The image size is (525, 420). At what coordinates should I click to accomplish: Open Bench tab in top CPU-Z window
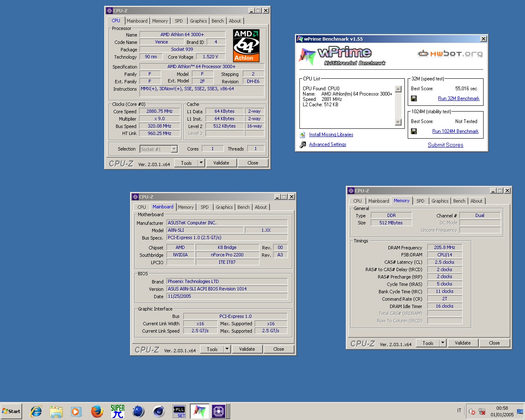(x=218, y=21)
